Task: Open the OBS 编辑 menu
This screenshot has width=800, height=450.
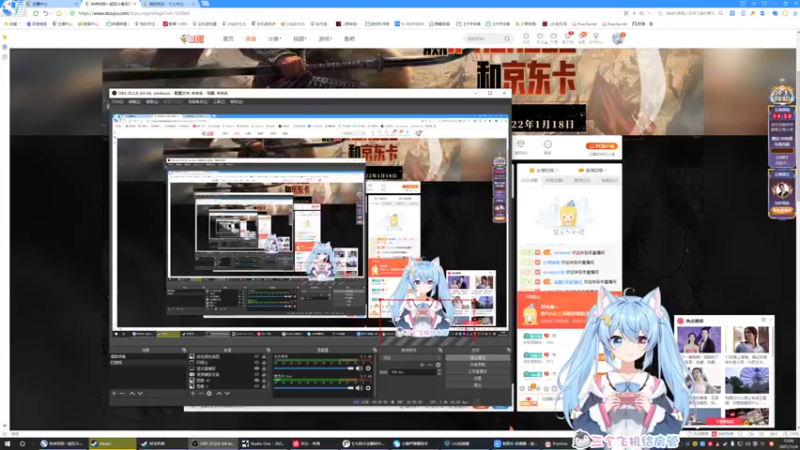Action: (x=135, y=102)
